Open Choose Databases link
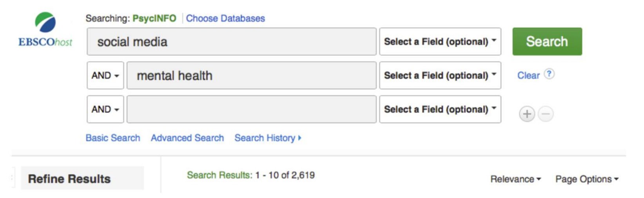 point(225,18)
